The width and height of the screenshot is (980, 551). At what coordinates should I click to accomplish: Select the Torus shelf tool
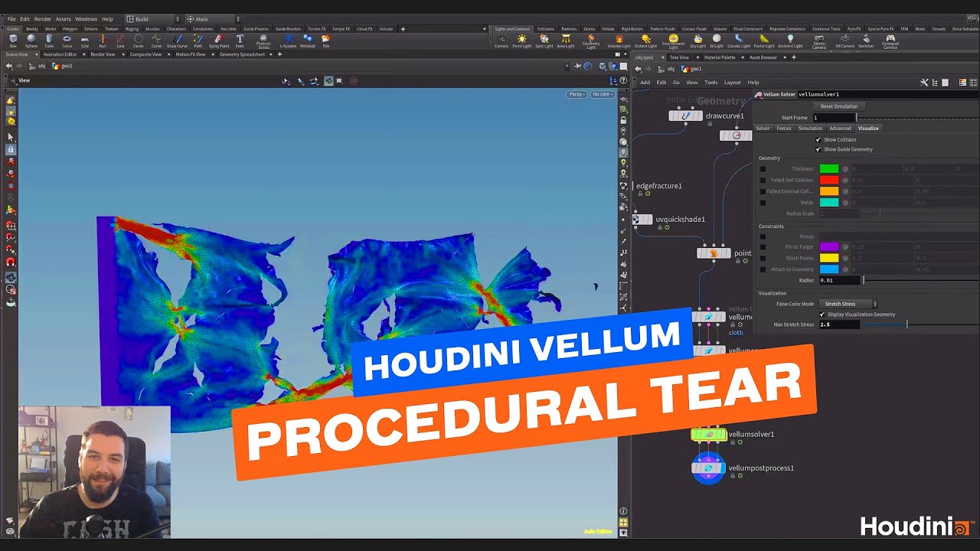[67, 40]
